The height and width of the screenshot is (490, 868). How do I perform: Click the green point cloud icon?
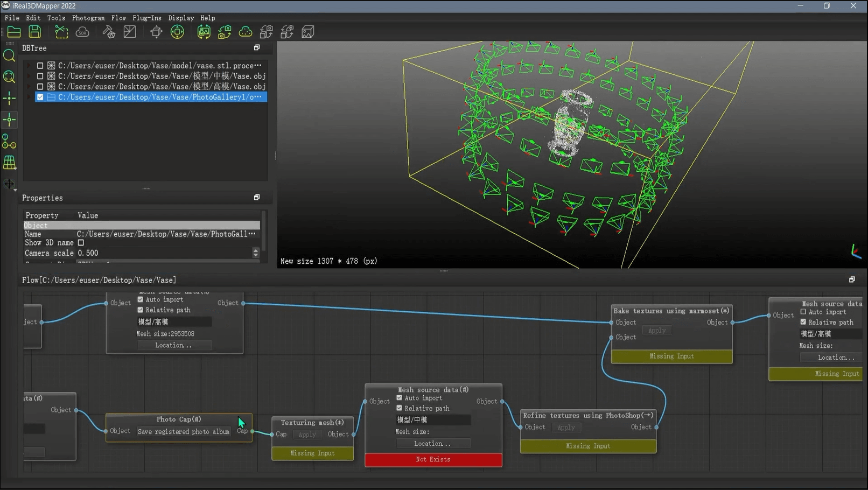pos(246,32)
